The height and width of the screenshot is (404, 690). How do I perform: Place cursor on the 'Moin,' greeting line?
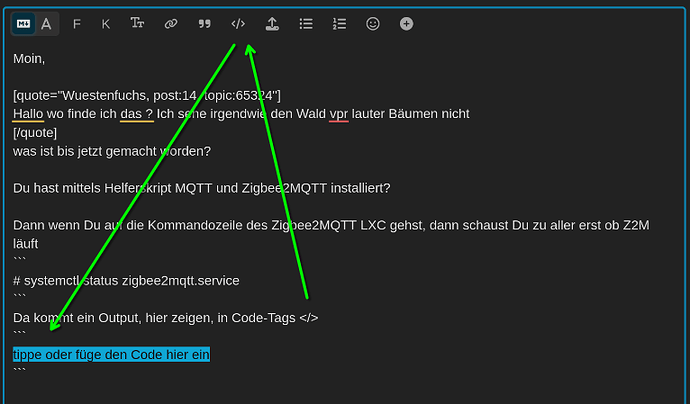[x=29, y=59]
